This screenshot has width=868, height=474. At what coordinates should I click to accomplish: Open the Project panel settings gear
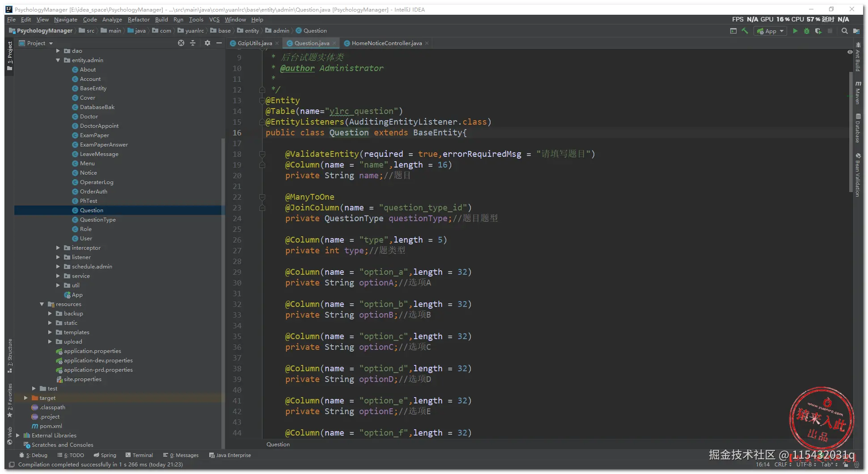(207, 43)
